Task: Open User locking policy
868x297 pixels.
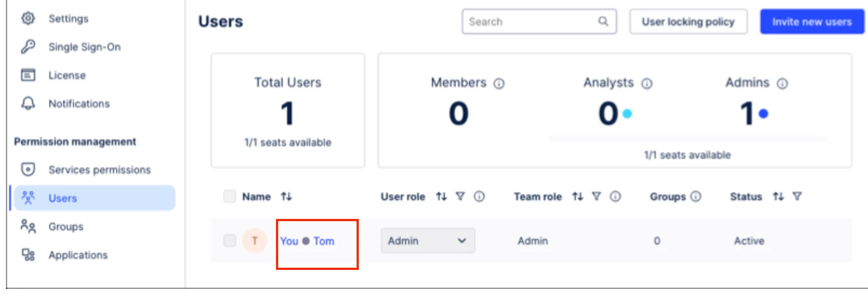Action: 688,22
